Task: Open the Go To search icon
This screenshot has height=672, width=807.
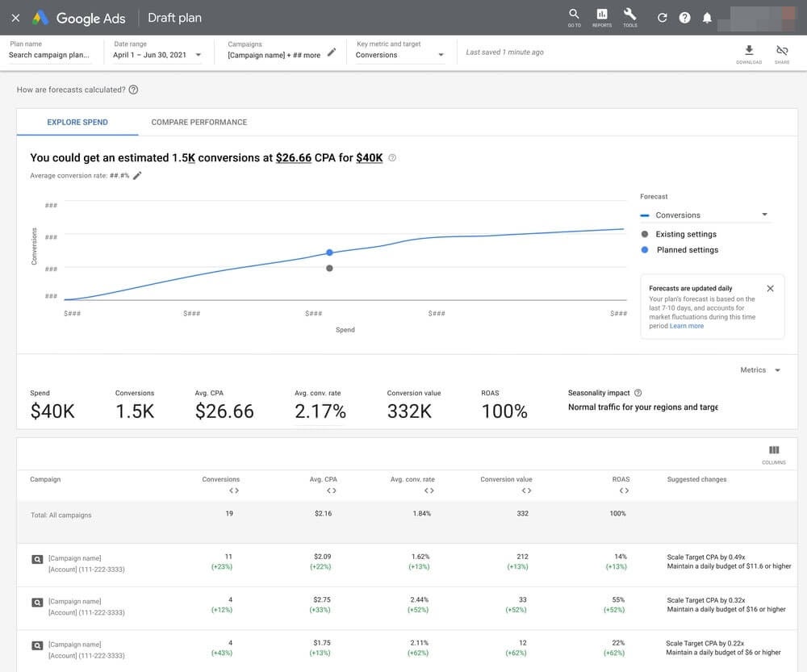Action: pyautogui.click(x=574, y=15)
